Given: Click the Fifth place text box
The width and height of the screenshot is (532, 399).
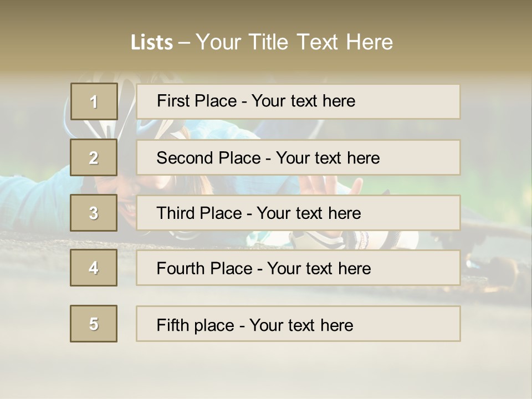Looking at the screenshot, I should [298, 324].
